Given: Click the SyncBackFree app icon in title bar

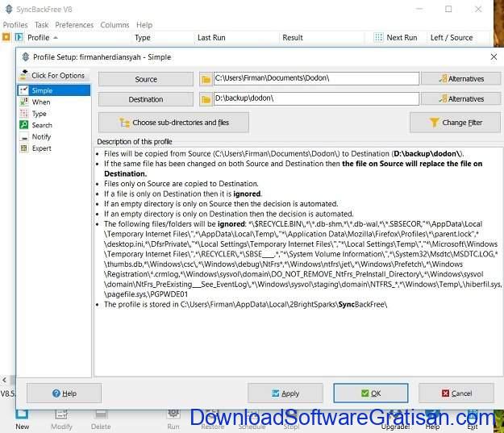Looking at the screenshot, I should click(x=9, y=10).
